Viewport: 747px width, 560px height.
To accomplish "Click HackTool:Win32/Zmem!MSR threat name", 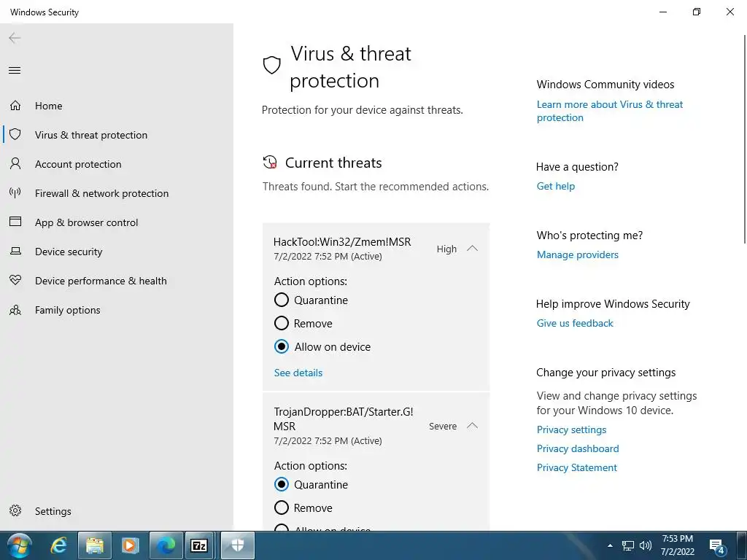I will 342,242.
